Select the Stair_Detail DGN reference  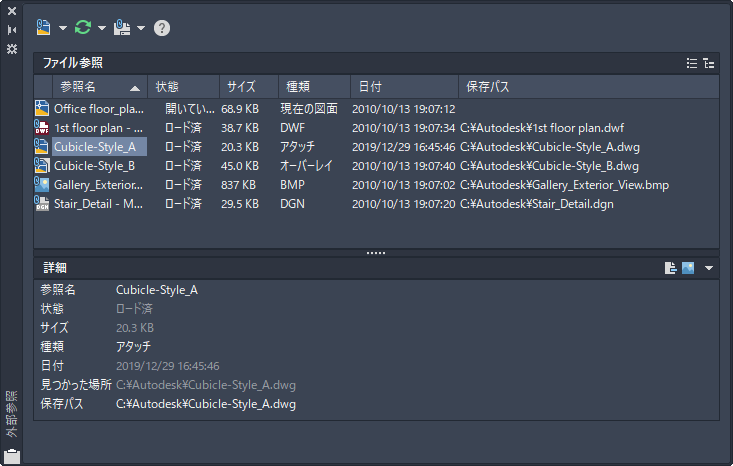point(98,204)
